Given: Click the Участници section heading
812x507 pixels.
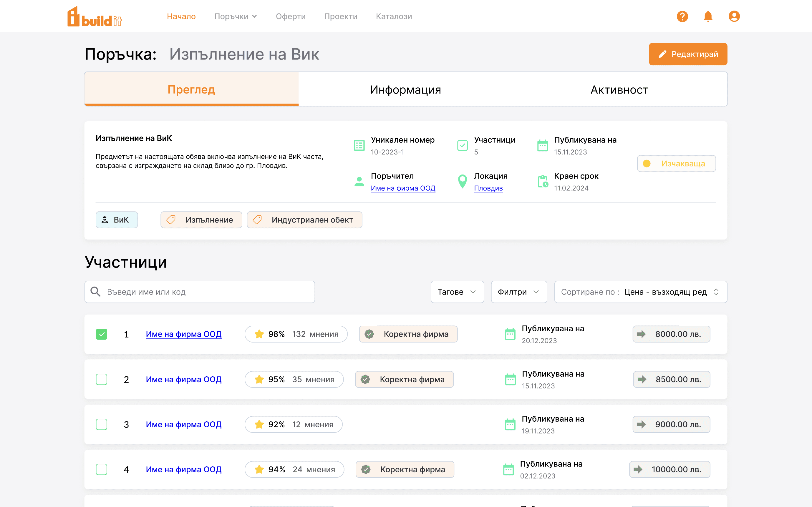Looking at the screenshot, I should [126, 262].
